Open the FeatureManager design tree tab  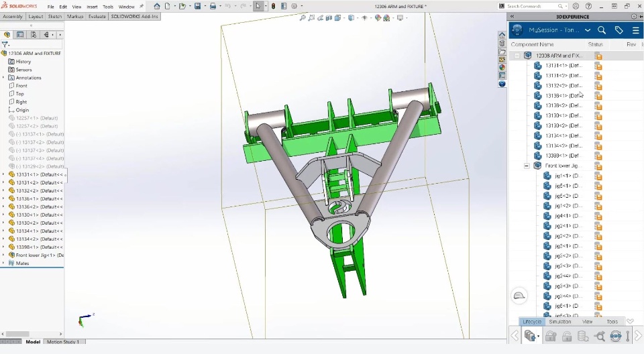click(x=7, y=34)
